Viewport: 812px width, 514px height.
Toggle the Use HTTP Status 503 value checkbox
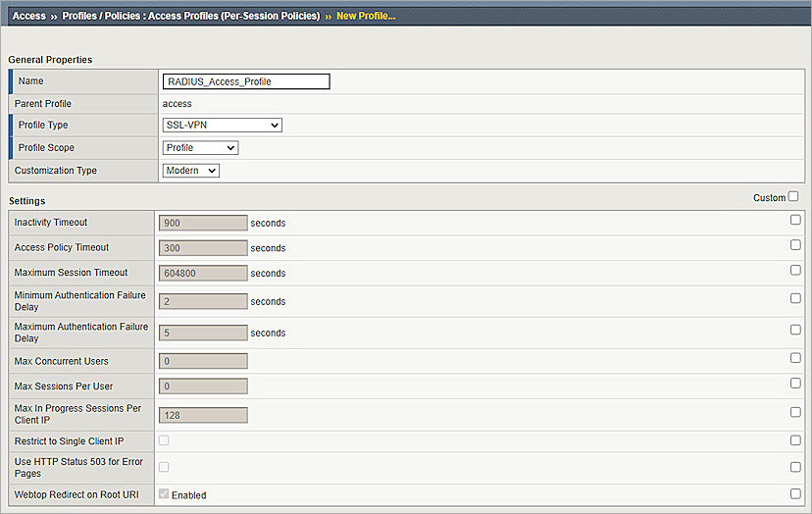click(x=164, y=467)
